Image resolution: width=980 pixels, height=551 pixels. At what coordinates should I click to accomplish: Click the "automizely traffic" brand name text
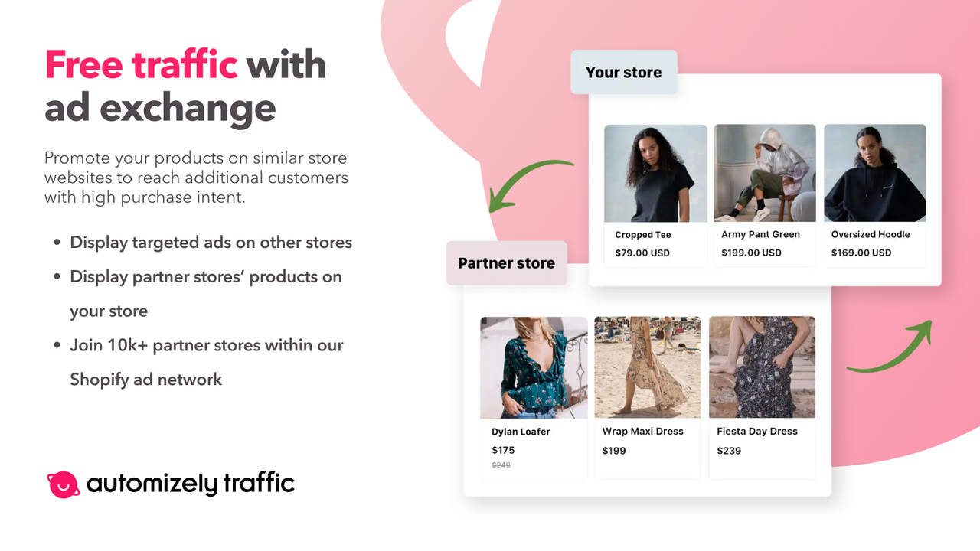191,484
